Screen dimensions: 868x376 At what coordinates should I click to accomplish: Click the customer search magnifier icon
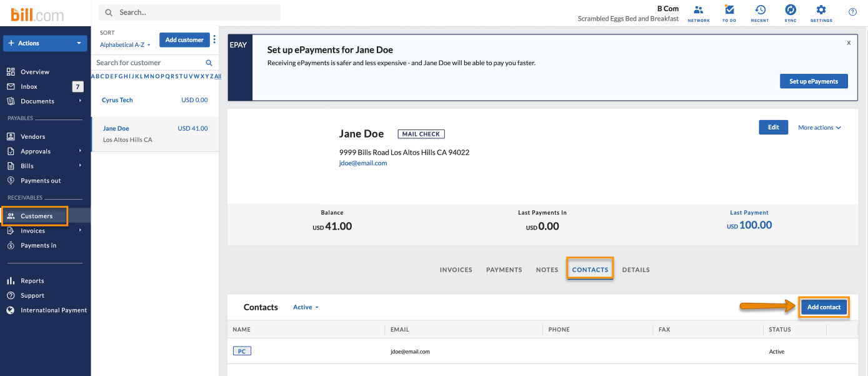(209, 63)
